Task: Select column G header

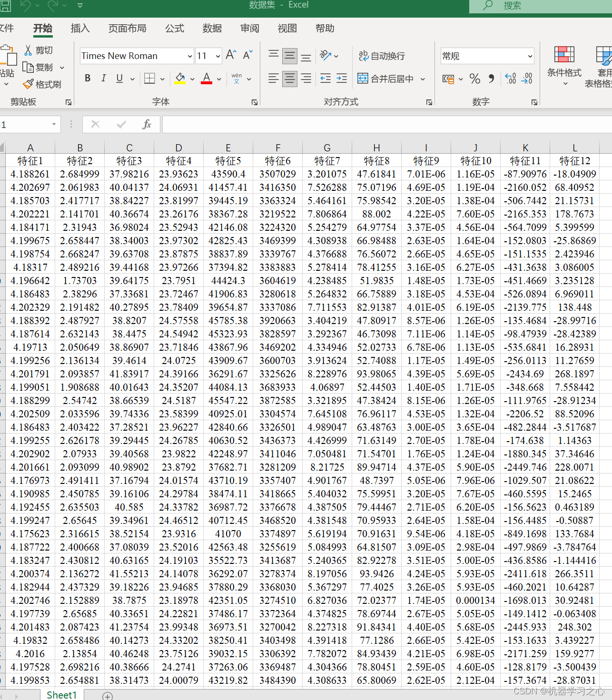Action: (327, 148)
